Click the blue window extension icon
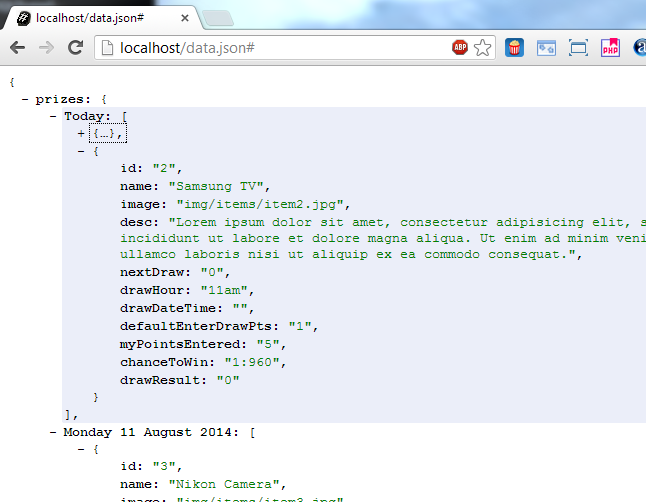 tap(546, 47)
